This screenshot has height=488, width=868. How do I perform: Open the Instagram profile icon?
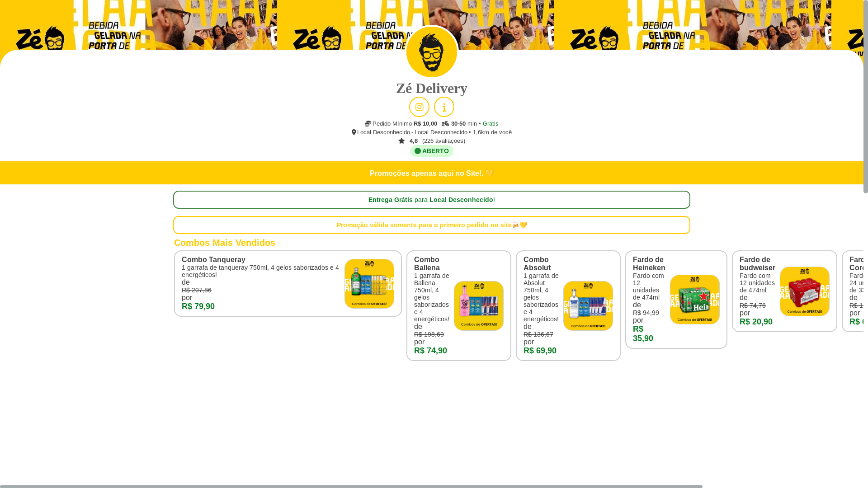(419, 107)
